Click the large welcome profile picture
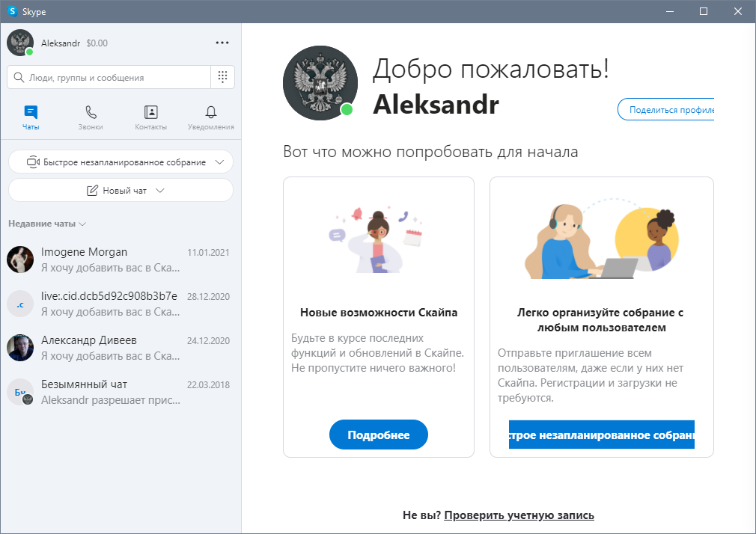Screen dimensions: 756x534 pos(320,83)
